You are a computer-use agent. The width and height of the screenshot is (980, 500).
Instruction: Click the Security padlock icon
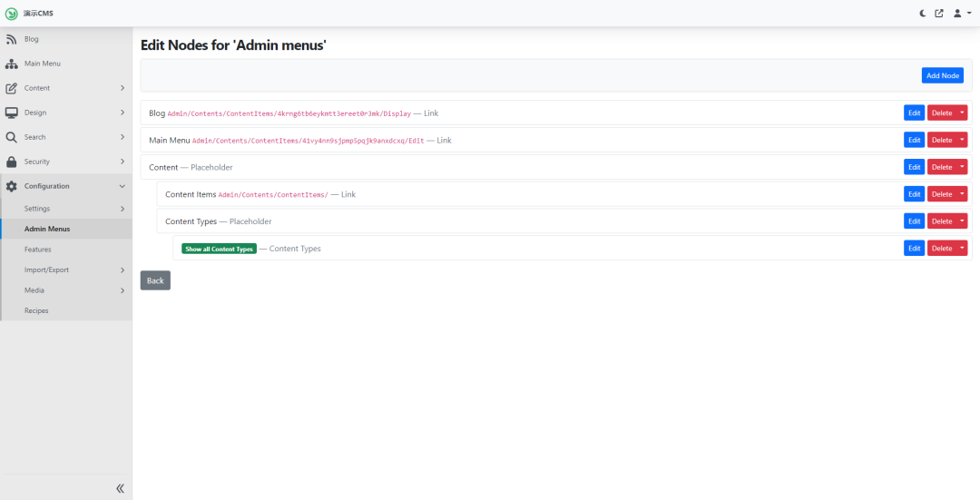pos(11,162)
